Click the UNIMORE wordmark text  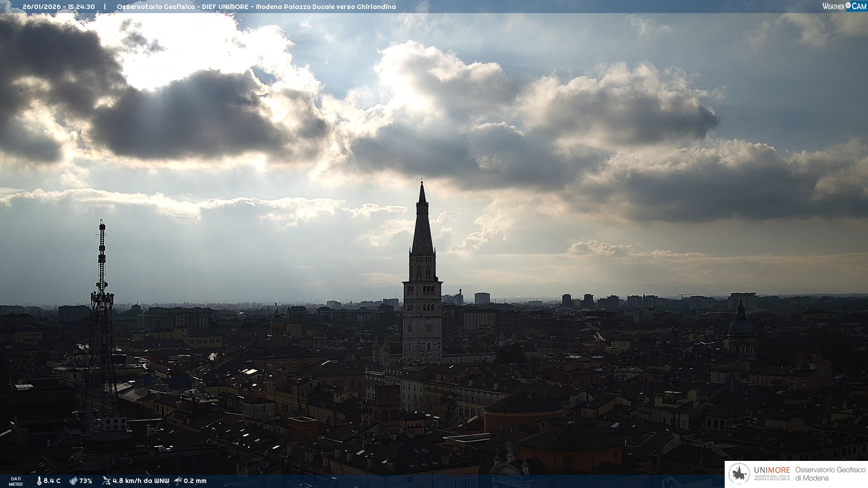[x=772, y=470]
